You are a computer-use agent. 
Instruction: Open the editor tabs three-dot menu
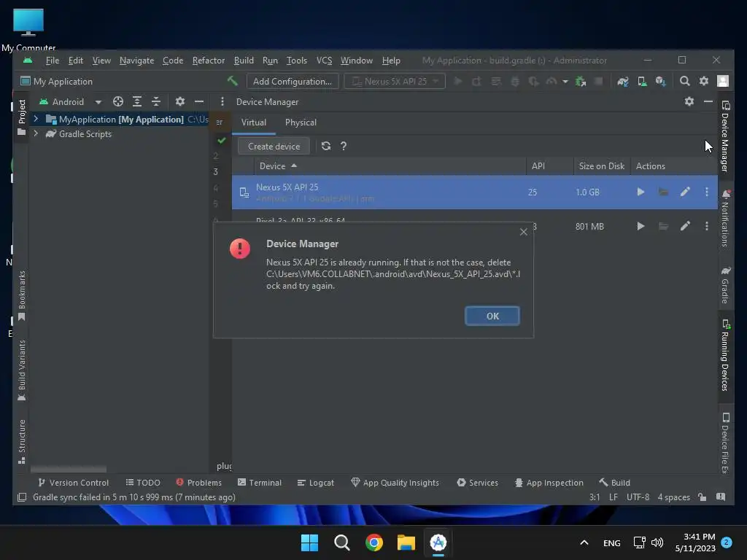coord(222,101)
